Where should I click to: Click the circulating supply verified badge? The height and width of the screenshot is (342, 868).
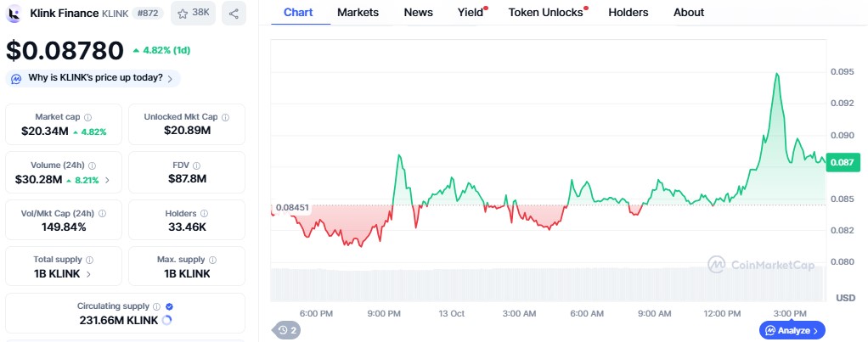169,306
